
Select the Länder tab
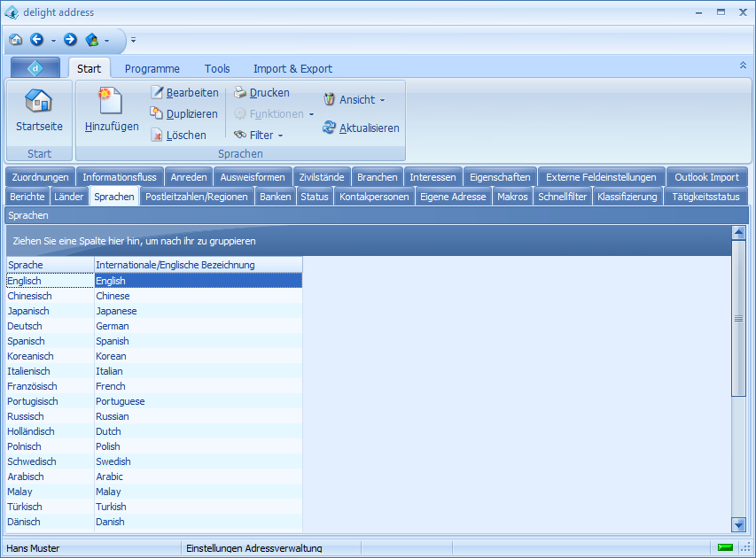(x=69, y=197)
